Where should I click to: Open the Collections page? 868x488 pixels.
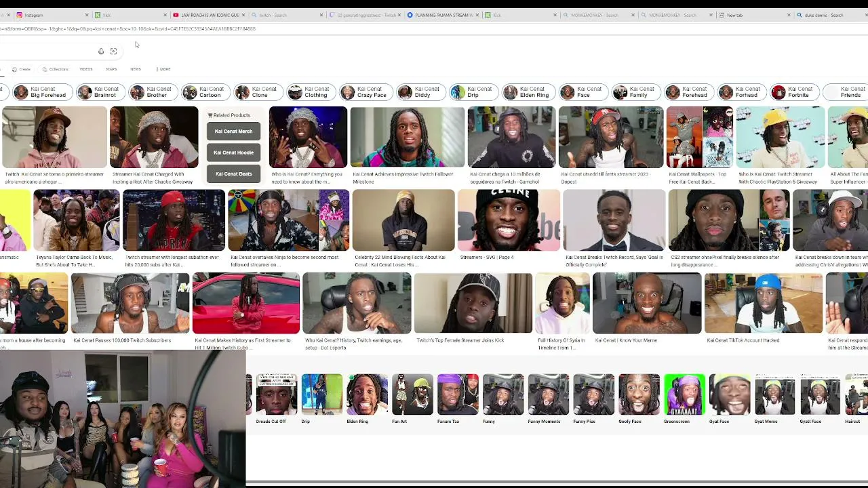tap(55, 69)
